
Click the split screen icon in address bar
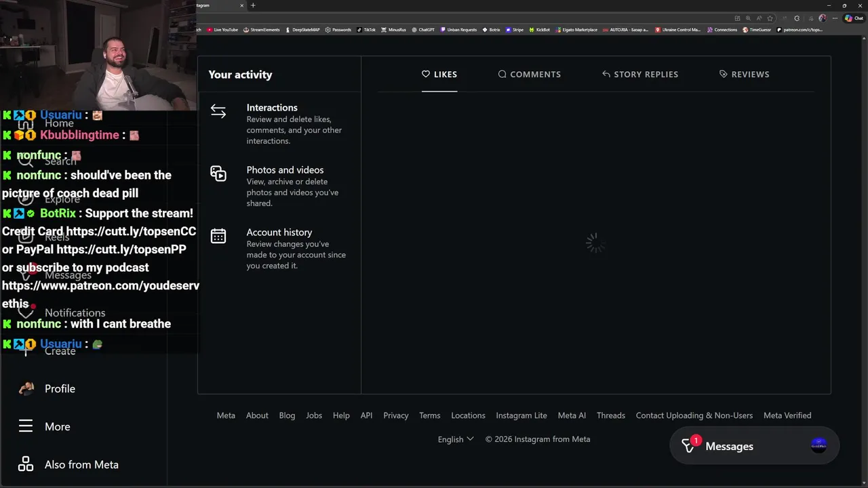coord(737,18)
